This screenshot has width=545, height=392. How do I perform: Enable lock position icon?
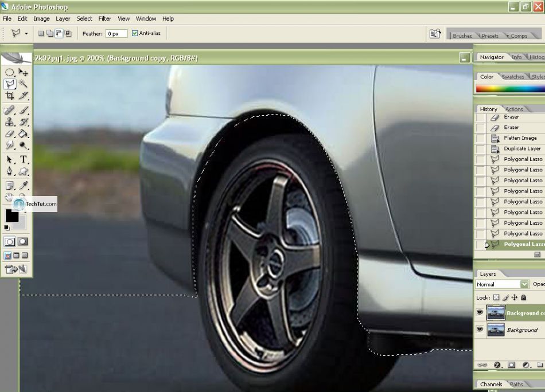515,297
